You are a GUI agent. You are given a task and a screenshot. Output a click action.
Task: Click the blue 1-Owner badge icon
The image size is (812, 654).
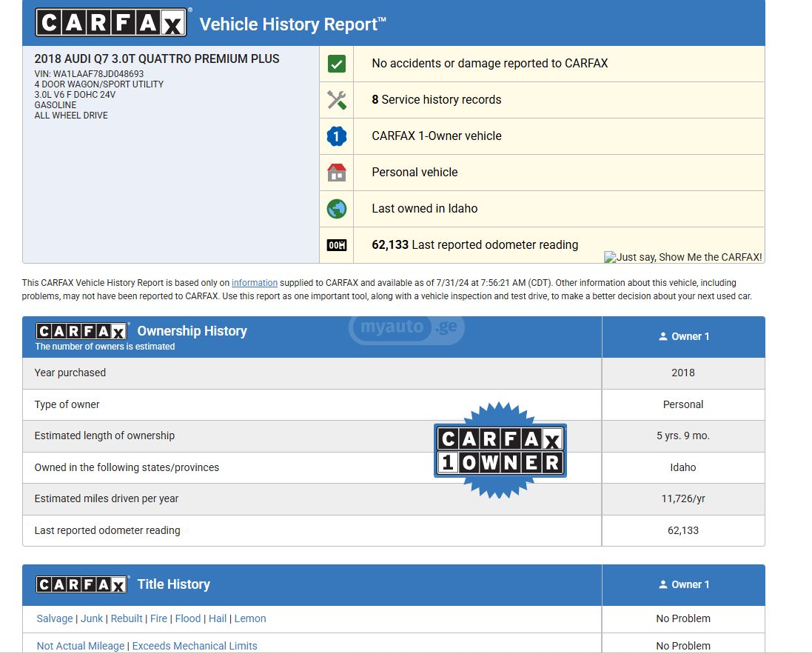(337, 136)
